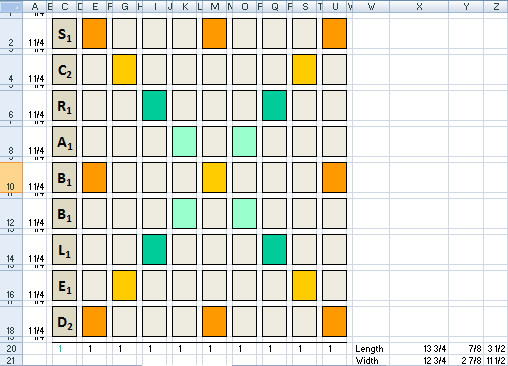This screenshot has height=366, width=508.
Task: Select the 1 1/4 value in row 10
Action: point(36,186)
